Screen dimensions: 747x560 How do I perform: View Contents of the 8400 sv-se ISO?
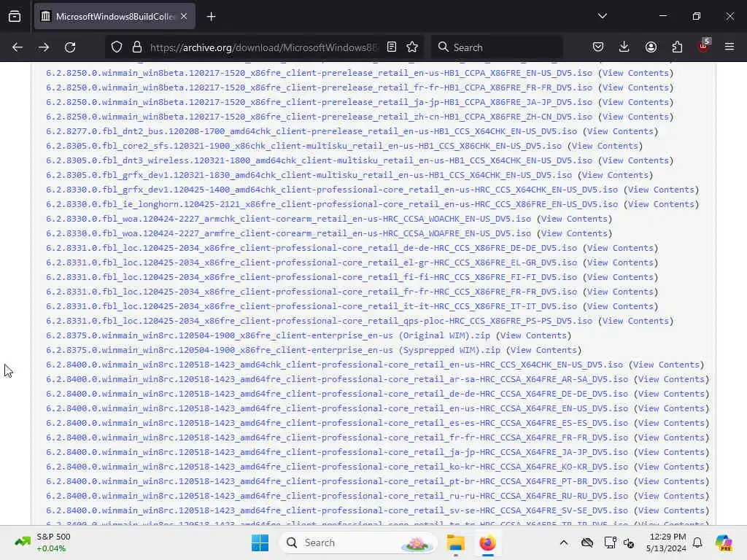tap(671, 510)
